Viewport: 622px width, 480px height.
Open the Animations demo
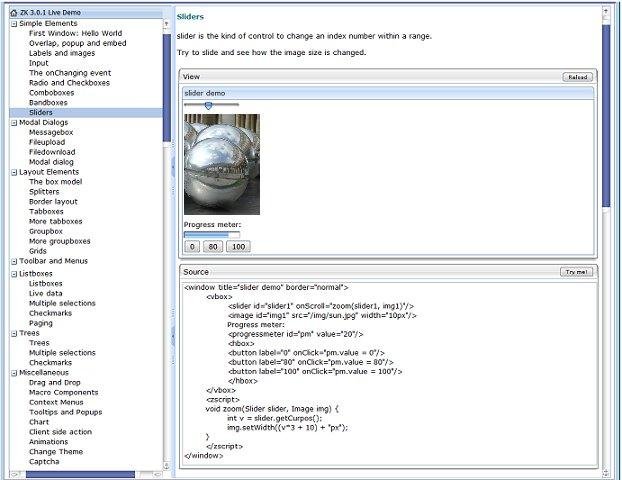pos(48,443)
